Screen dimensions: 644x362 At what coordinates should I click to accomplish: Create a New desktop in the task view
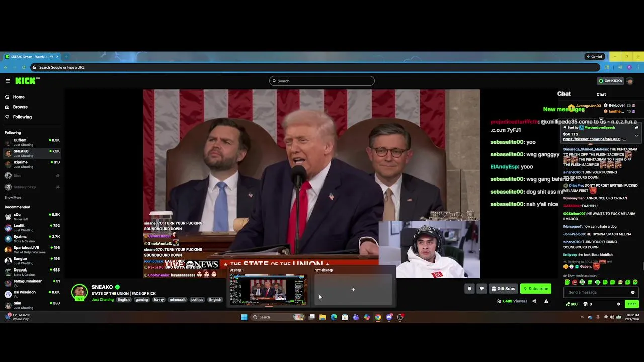[x=353, y=290]
